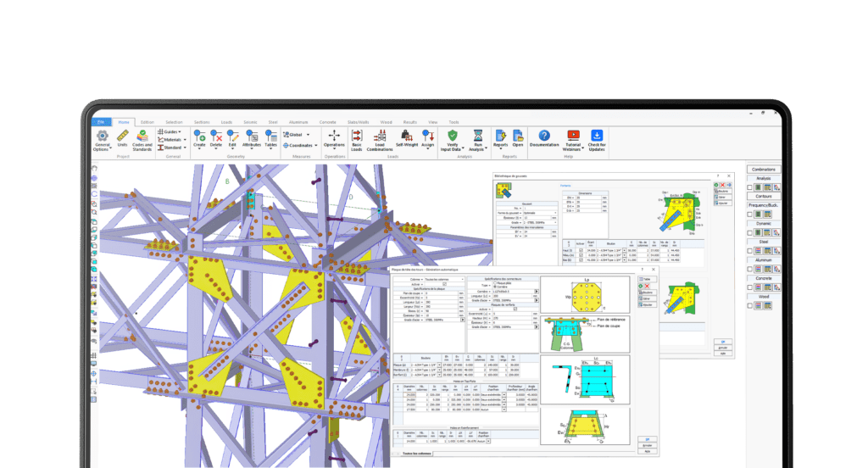
Task: Select 'Toutes les colonnes' bottom tab
Action: point(417,454)
